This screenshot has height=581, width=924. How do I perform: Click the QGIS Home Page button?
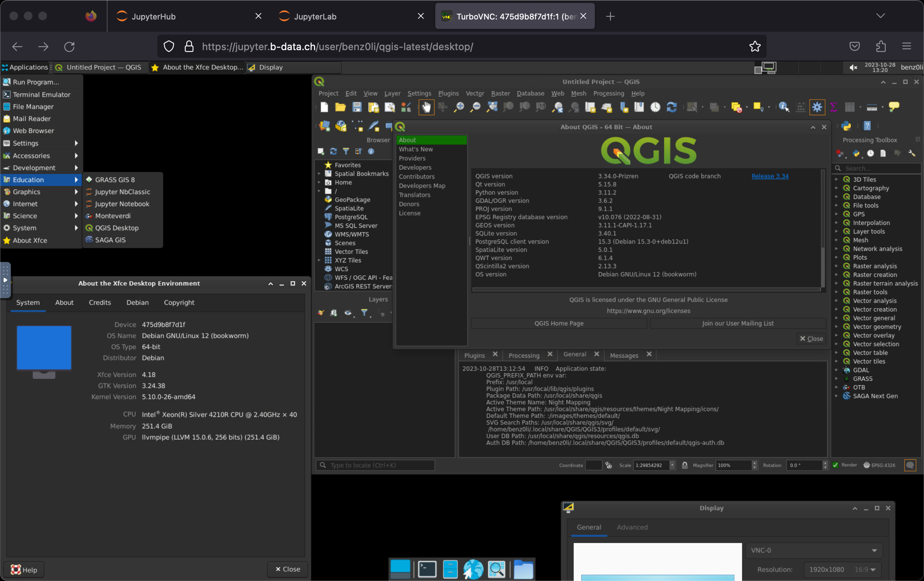click(559, 323)
